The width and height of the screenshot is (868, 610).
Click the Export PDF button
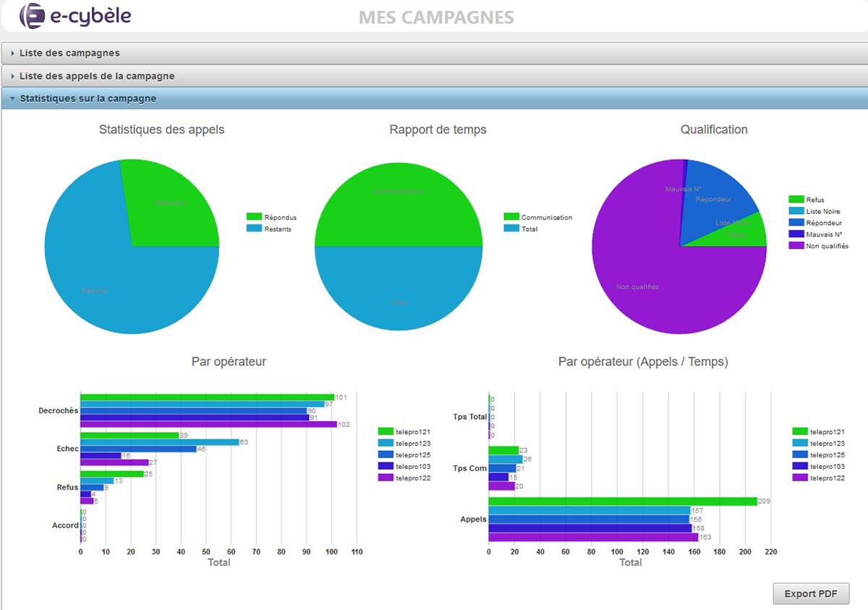pyautogui.click(x=811, y=594)
